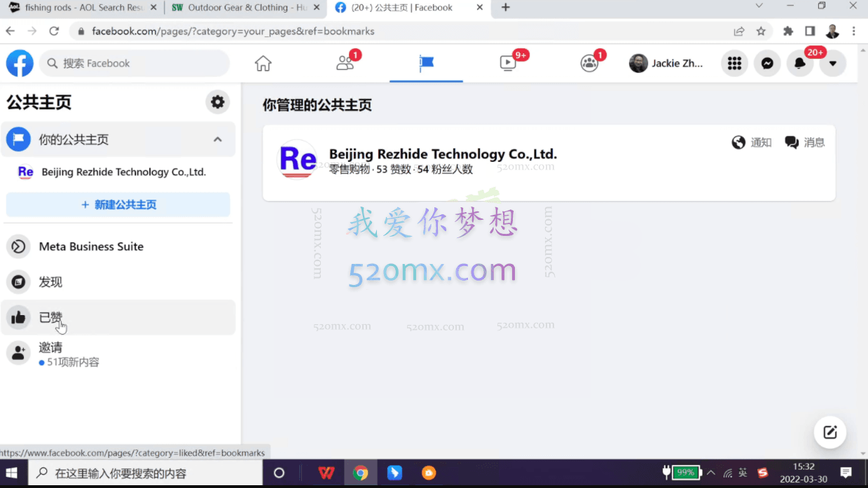Click the 搜索 Facebook search box

point(135,63)
